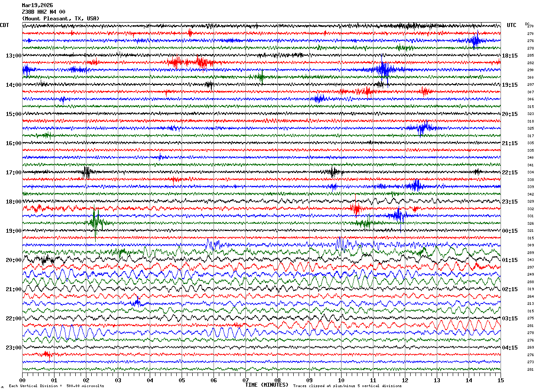Viewport: 536px width, 392px height.
Task: Click the Mar19,2026 date label
Action: pos(37,5)
